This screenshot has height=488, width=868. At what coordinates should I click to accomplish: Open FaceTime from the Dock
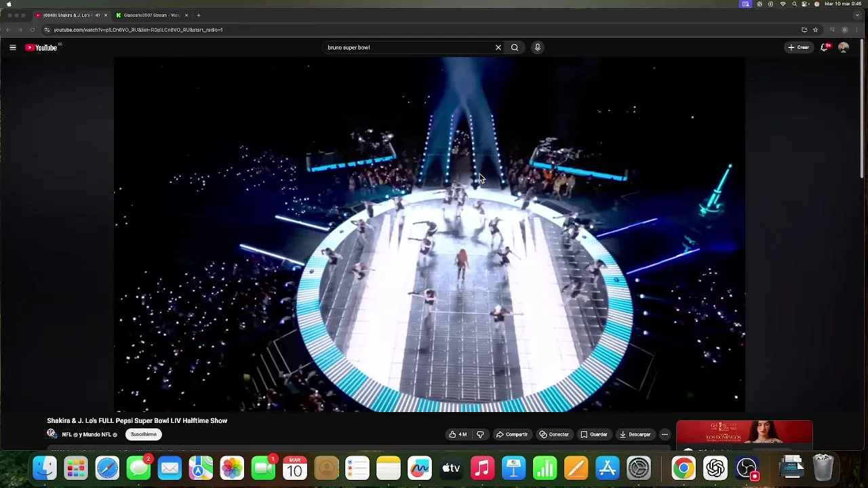click(263, 468)
